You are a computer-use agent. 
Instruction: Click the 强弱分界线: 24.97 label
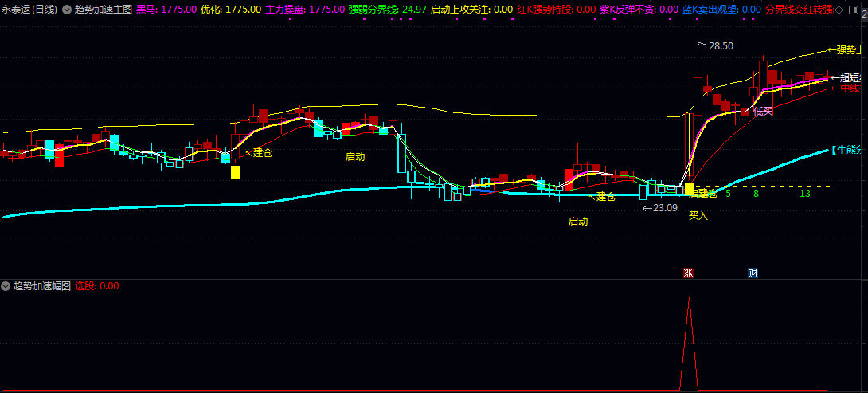point(388,10)
